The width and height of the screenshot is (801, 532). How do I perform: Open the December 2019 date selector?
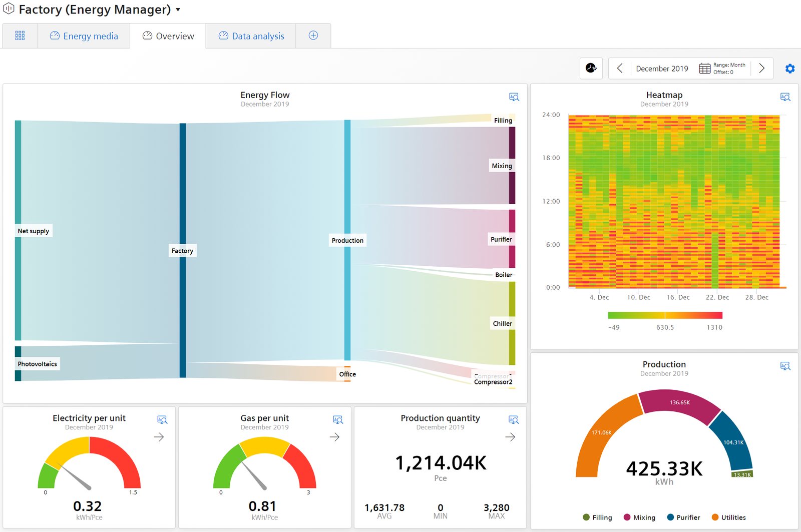(x=662, y=69)
